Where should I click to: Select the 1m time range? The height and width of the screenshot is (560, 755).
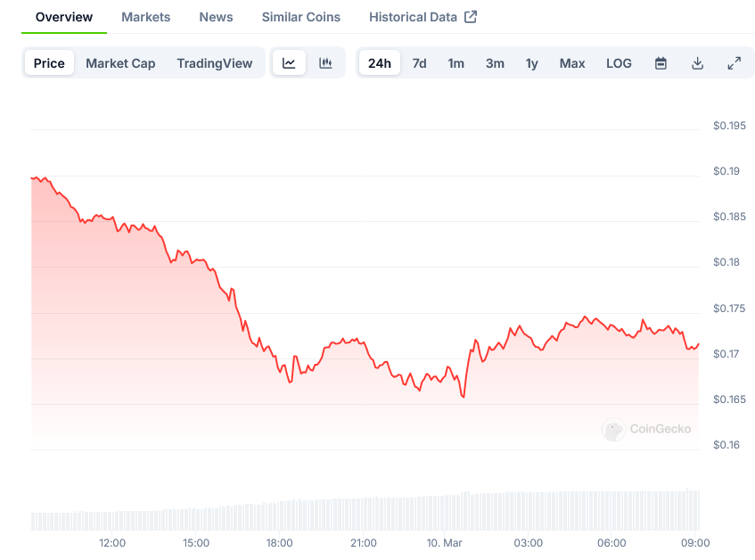(x=456, y=63)
